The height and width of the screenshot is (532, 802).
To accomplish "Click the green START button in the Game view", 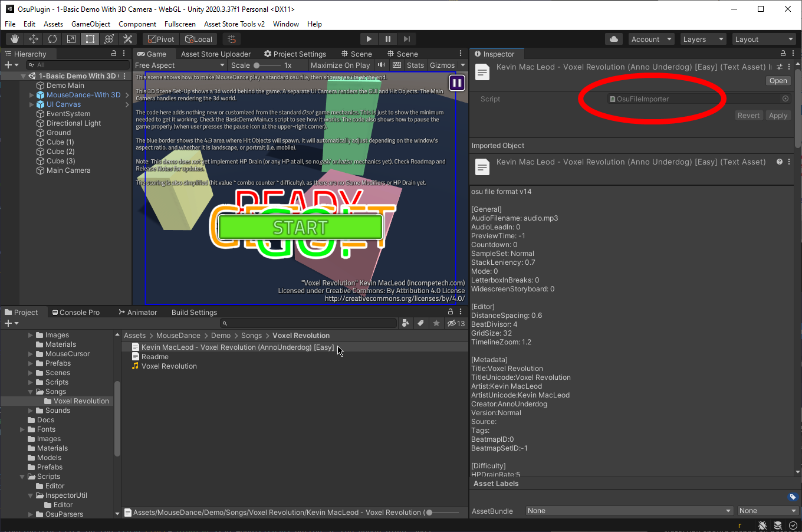I will [300, 227].
